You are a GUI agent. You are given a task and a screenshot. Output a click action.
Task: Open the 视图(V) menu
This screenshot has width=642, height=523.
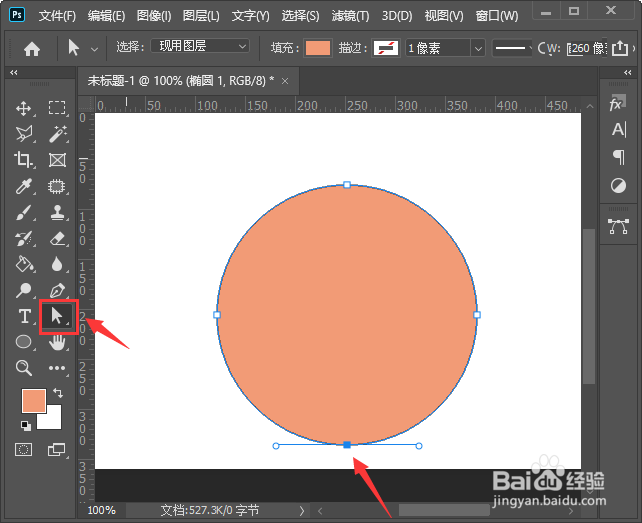click(x=444, y=16)
